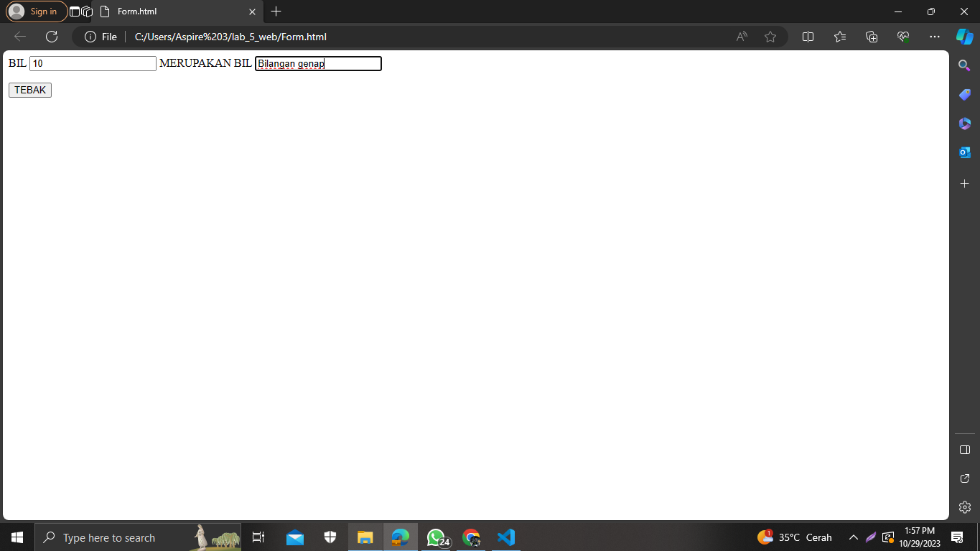This screenshot has height=551, width=980.
Task: Click inside the BIL number field
Action: (x=92, y=63)
